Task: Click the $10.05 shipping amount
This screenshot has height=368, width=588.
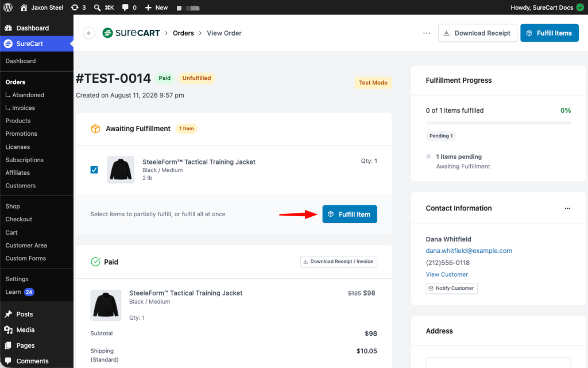Action: [x=367, y=351]
